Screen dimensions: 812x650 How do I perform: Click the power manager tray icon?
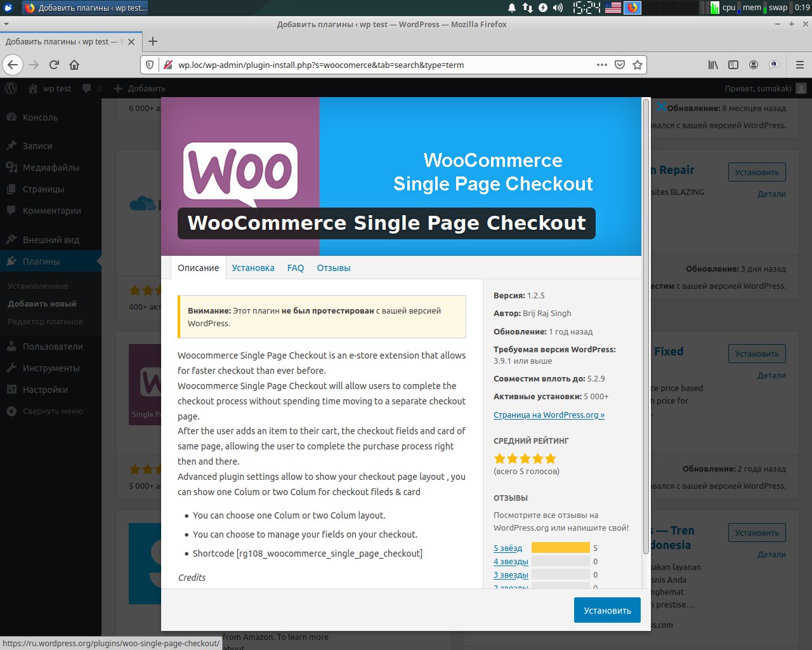(543, 8)
